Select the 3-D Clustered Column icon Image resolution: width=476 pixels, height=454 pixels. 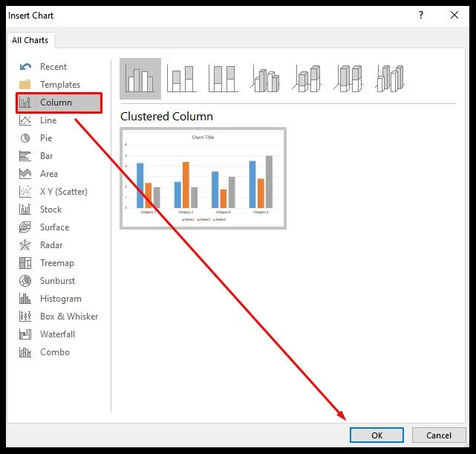[x=264, y=79]
